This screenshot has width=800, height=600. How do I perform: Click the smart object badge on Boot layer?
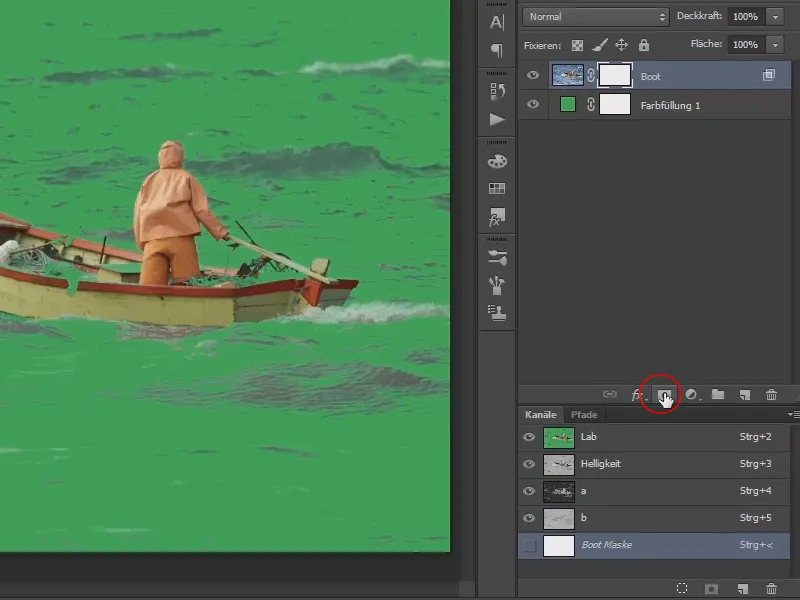click(x=769, y=76)
